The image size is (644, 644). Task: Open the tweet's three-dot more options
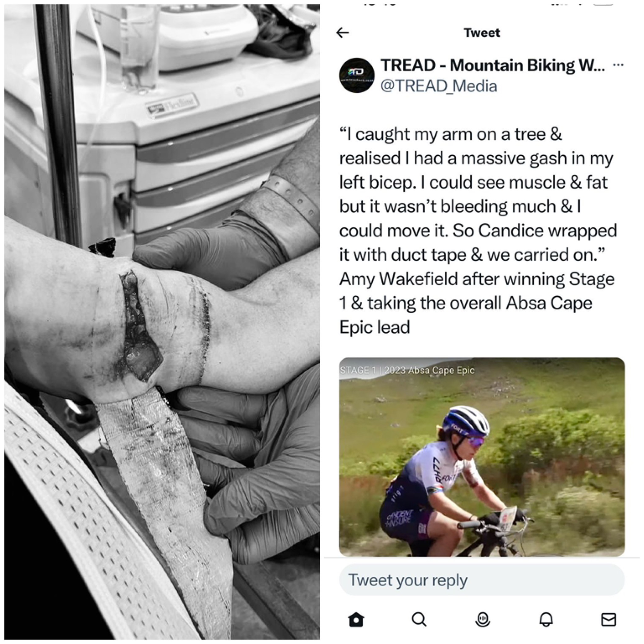pyautogui.click(x=618, y=65)
